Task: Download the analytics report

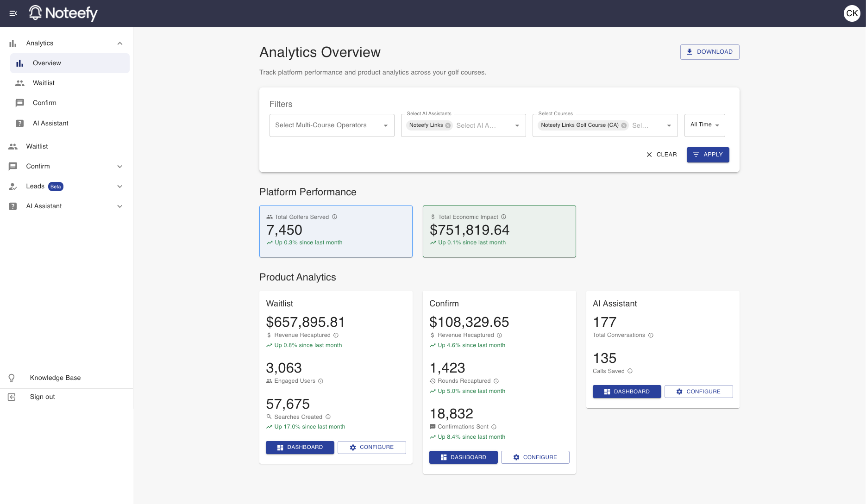Action: tap(709, 52)
